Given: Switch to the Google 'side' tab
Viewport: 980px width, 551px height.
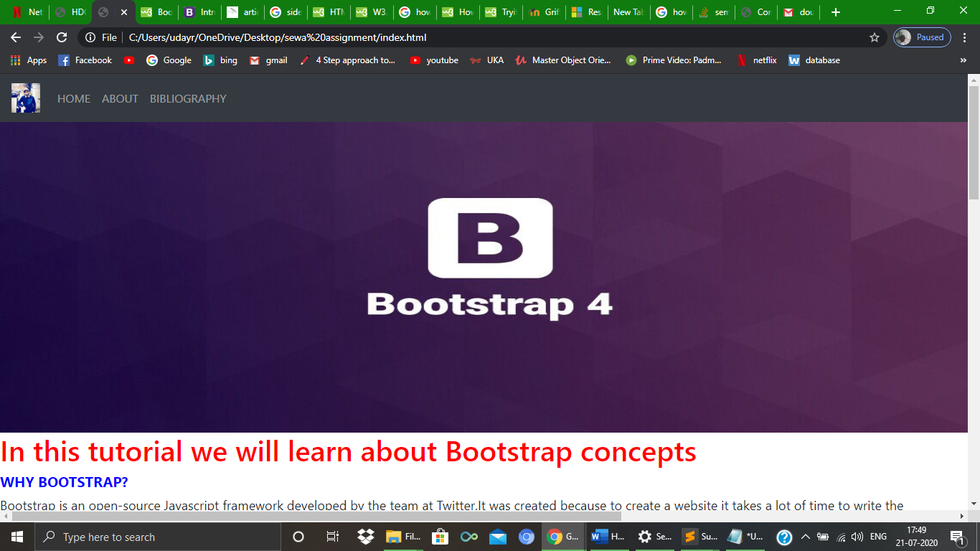Looking at the screenshot, I should pos(286,12).
